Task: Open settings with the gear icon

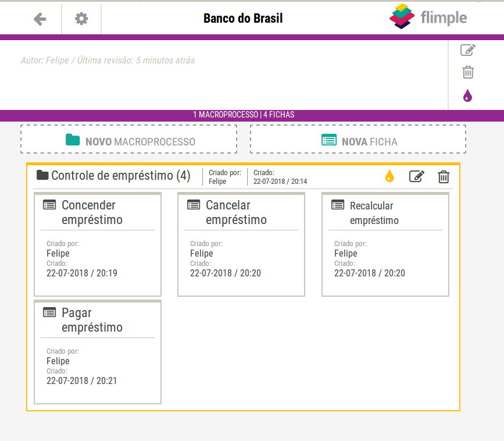Action: 81,19
